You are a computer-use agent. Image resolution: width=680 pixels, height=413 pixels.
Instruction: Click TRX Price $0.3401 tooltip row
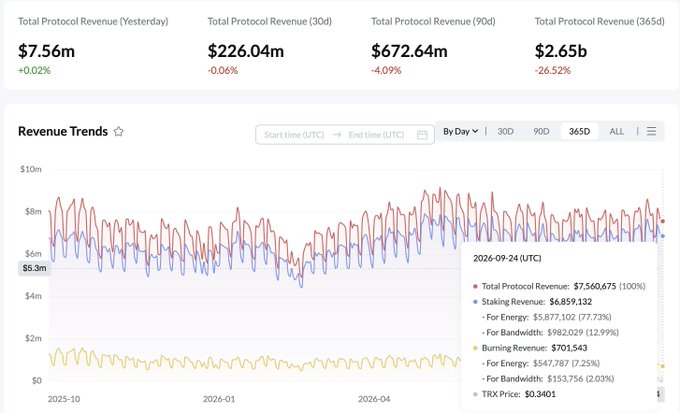point(514,394)
